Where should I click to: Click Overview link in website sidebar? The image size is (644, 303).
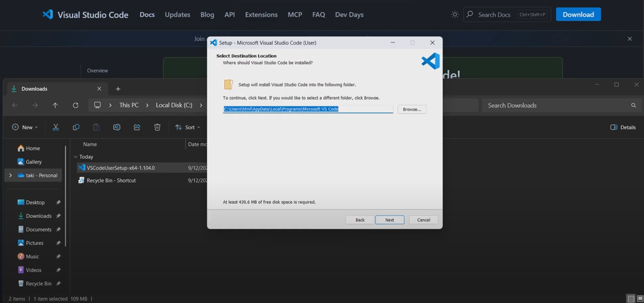coord(97,71)
